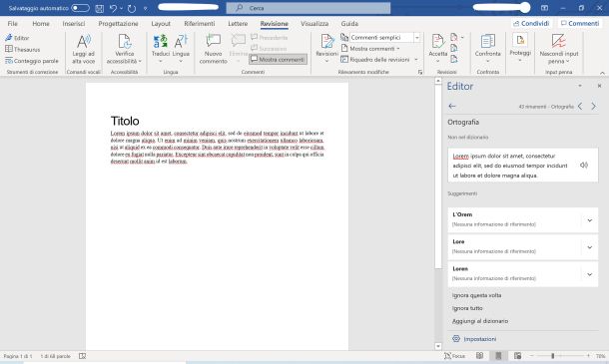The image size is (609, 364).
Task: Open the Traduci translate tool
Action: 161,49
